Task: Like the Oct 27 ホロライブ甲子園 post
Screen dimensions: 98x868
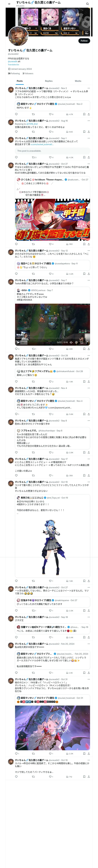Action: pyautogui.click(x=50, y=244)
